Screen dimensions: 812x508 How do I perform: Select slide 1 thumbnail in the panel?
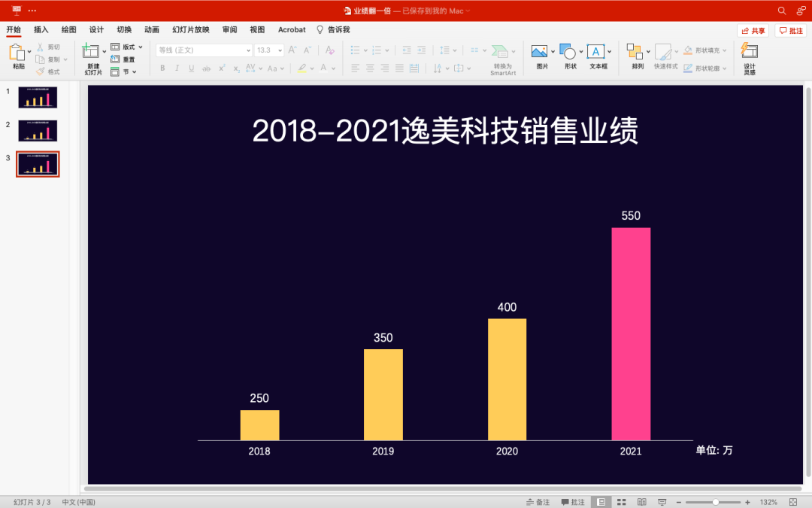click(x=38, y=97)
